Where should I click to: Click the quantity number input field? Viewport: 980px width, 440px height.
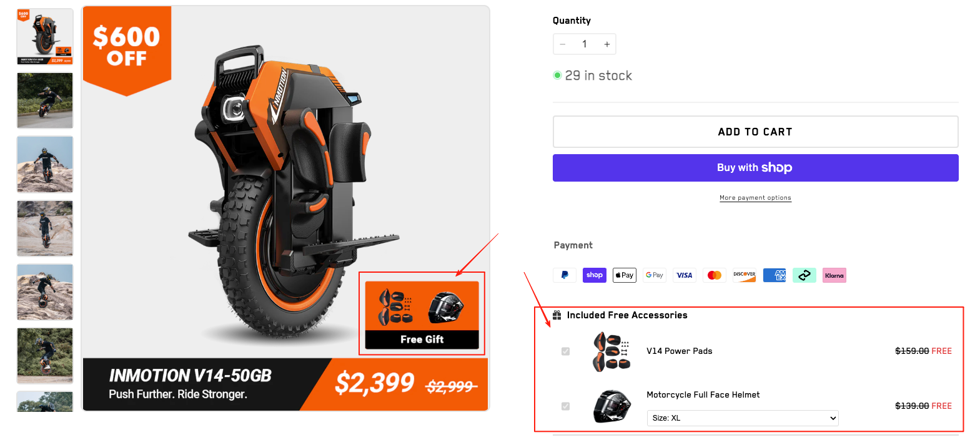pos(585,44)
